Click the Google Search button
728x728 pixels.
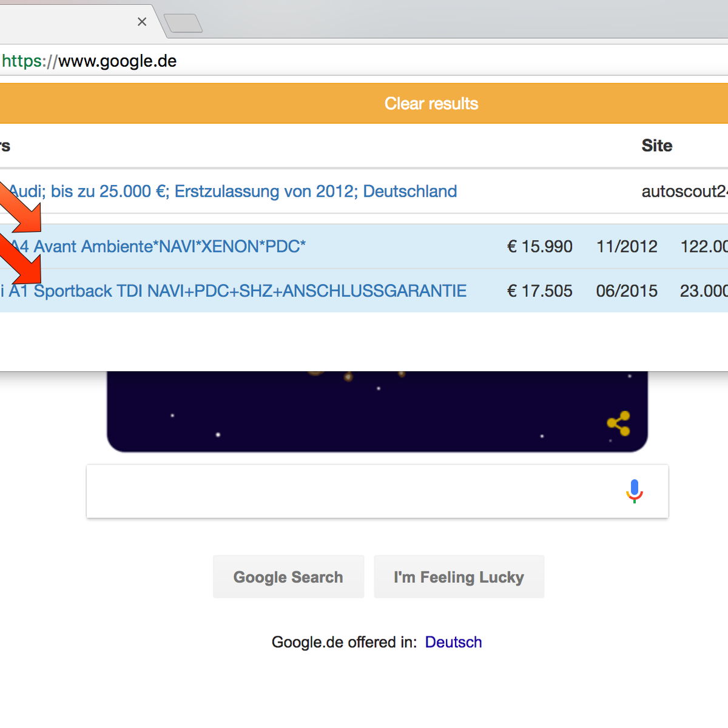pos(288,577)
